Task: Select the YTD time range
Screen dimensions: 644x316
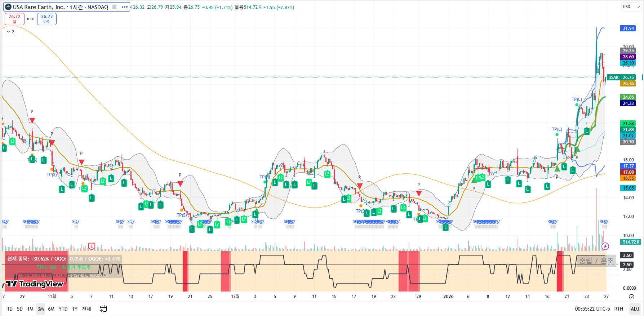Action: (63, 309)
